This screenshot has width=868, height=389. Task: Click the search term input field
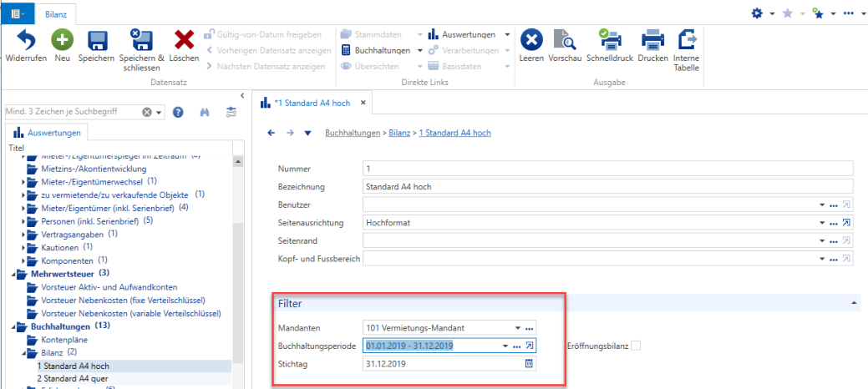pyautogui.click(x=72, y=112)
